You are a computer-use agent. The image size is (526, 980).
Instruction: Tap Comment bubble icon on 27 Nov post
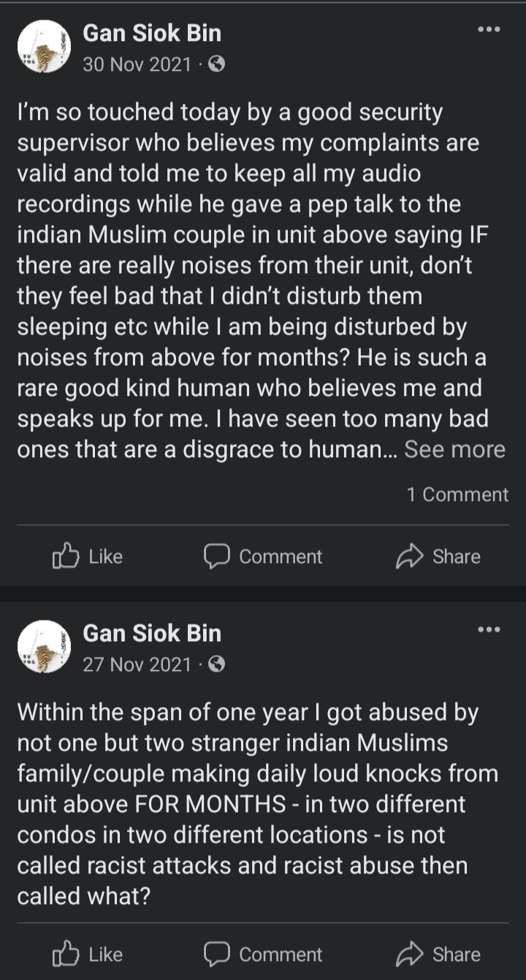[x=216, y=954]
